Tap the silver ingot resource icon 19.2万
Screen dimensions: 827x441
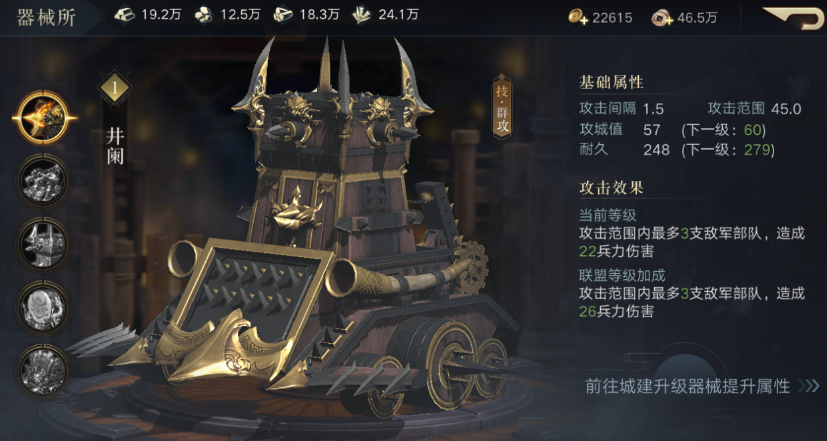[124, 14]
